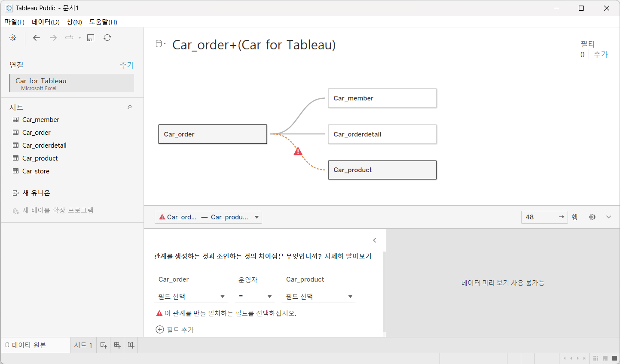The height and width of the screenshot is (364, 620).
Task: Click the refresh data source icon
Action: (x=107, y=38)
